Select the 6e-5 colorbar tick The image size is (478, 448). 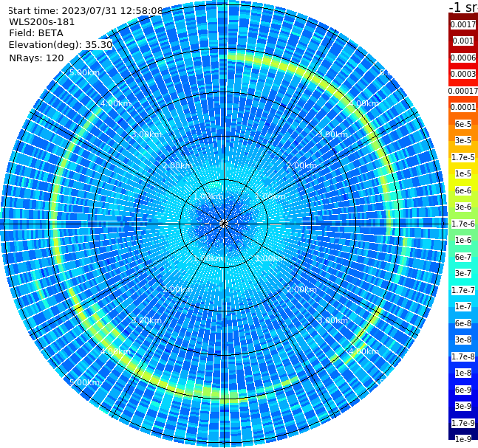[463, 124]
